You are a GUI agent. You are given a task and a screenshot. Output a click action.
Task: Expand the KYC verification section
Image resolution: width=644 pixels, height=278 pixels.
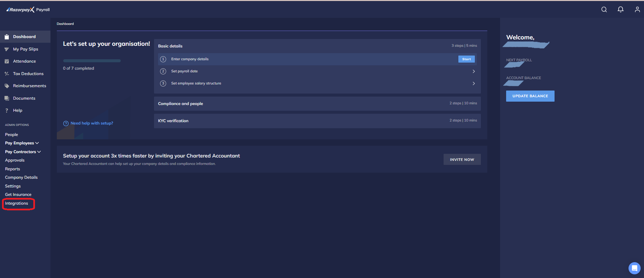pos(317,121)
